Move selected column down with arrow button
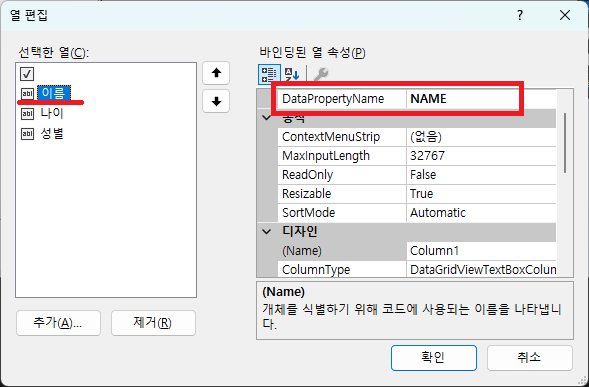Viewport: 589px width, 387px height. pyautogui.click(x=216, y=101)
